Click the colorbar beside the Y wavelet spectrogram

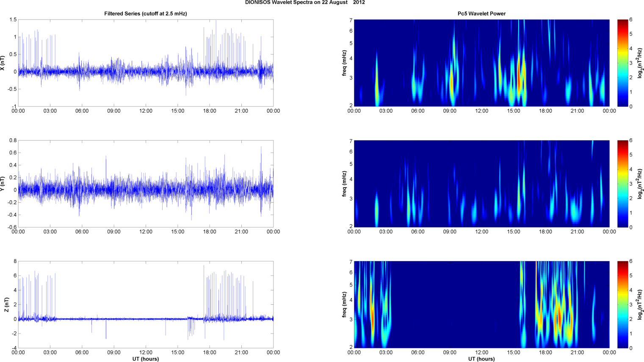click(622, 184)
